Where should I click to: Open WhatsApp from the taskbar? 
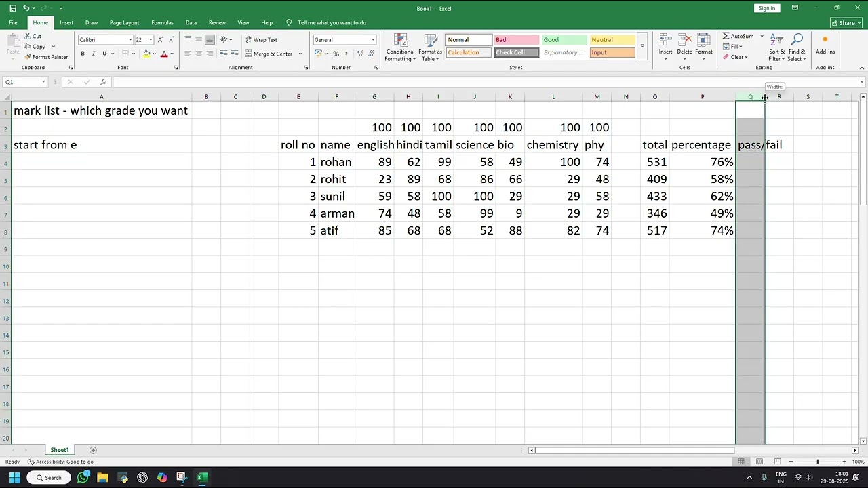pos(83,477)
